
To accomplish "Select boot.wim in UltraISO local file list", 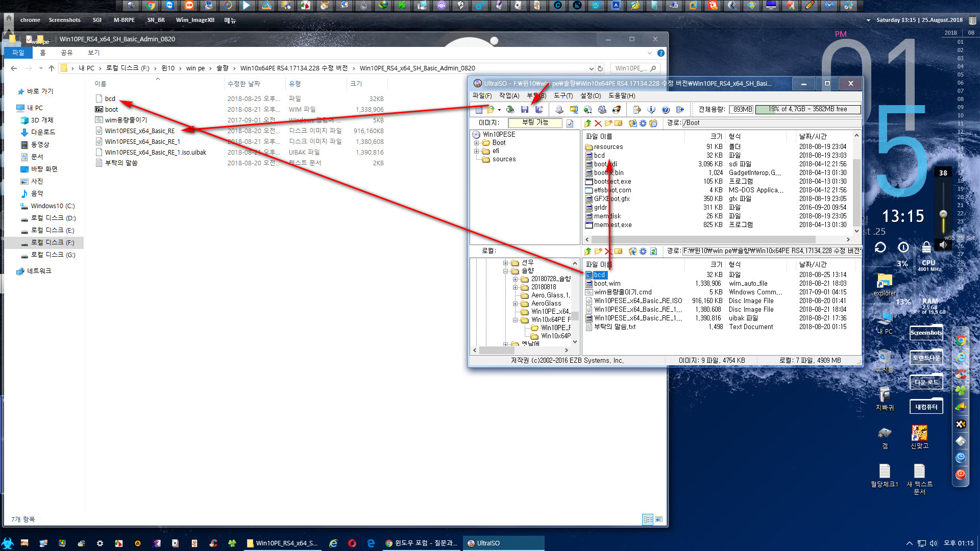I will pos(607,284).
